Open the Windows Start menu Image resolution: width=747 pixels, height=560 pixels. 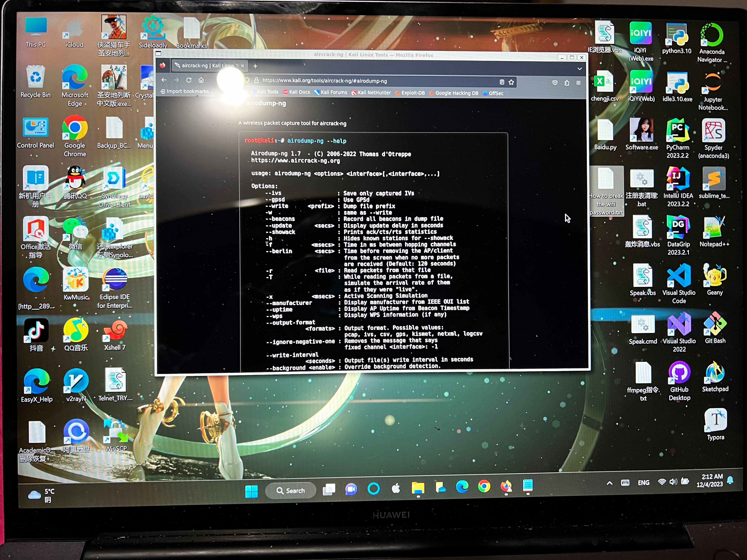pos(251,491)
